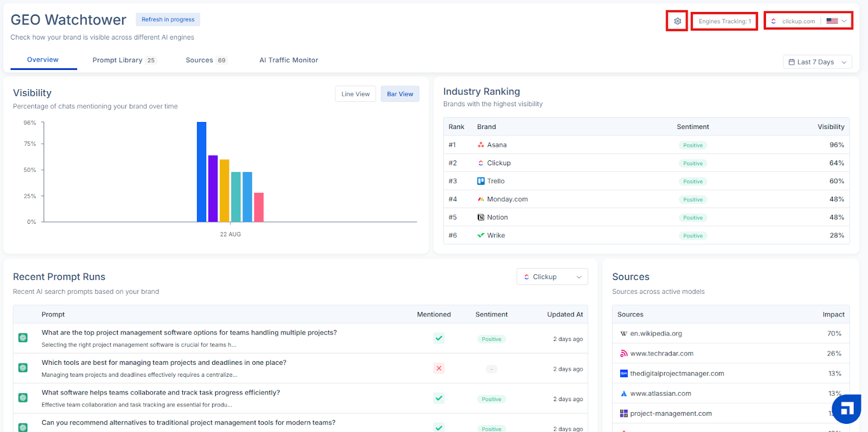Open the Clickup brand dropdown in Recent Prompt Runs

coord(552,277)
